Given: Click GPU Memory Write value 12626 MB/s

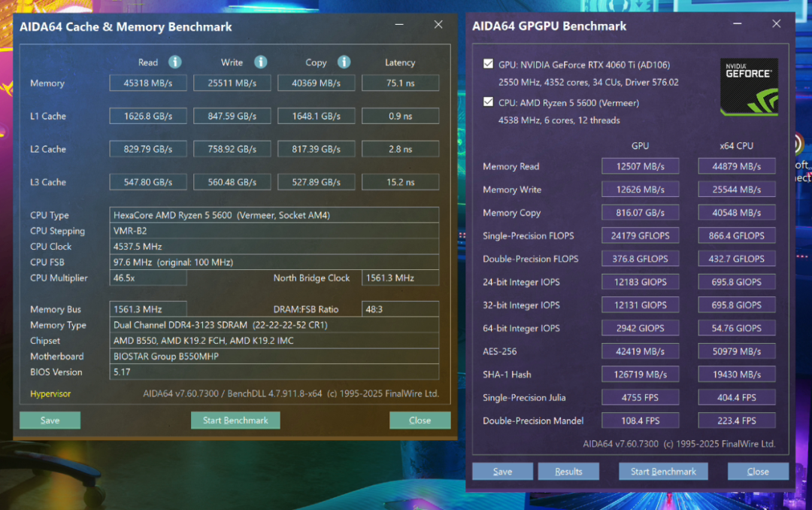Looking at the screenshot, I should (640, 190).
